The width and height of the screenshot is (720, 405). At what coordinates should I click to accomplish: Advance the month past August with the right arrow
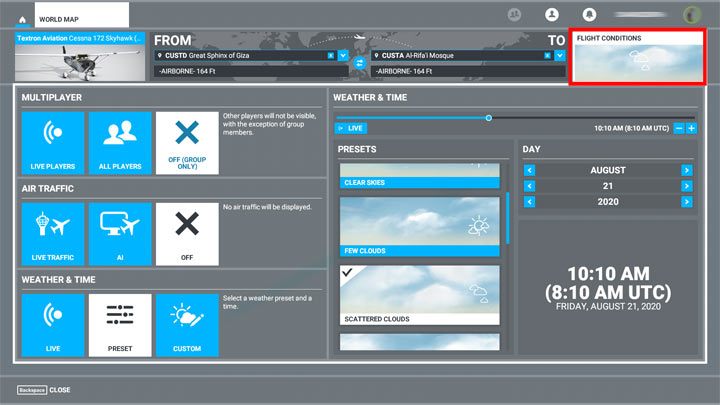point(686,170)
